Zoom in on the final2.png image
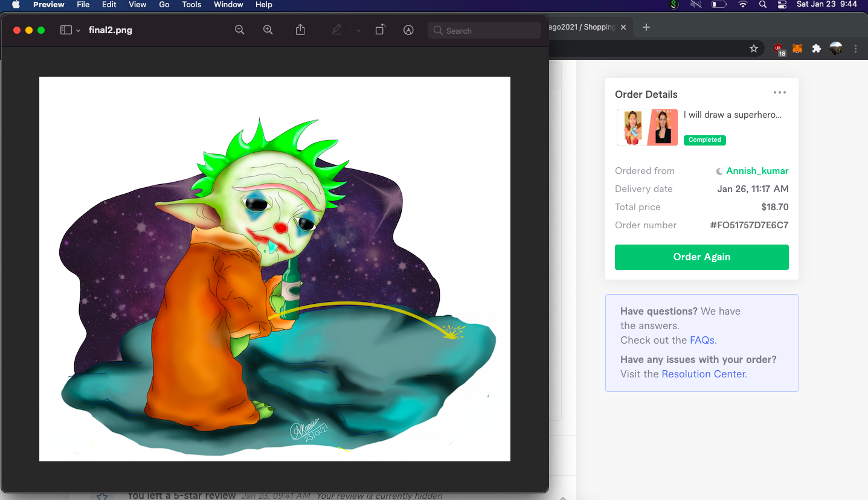868x500 pixels. (x=268, y=30)
